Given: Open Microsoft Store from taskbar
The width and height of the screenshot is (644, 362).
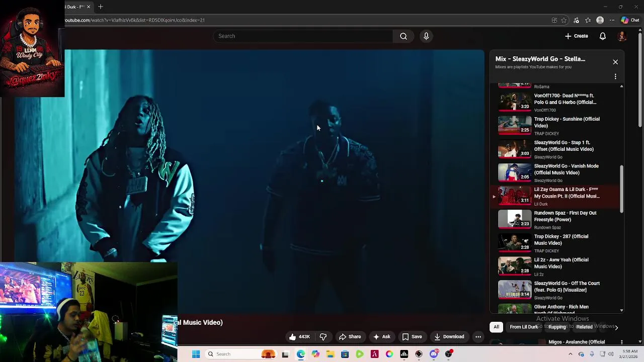Looking at the screenshot, I should click(345, 354).
